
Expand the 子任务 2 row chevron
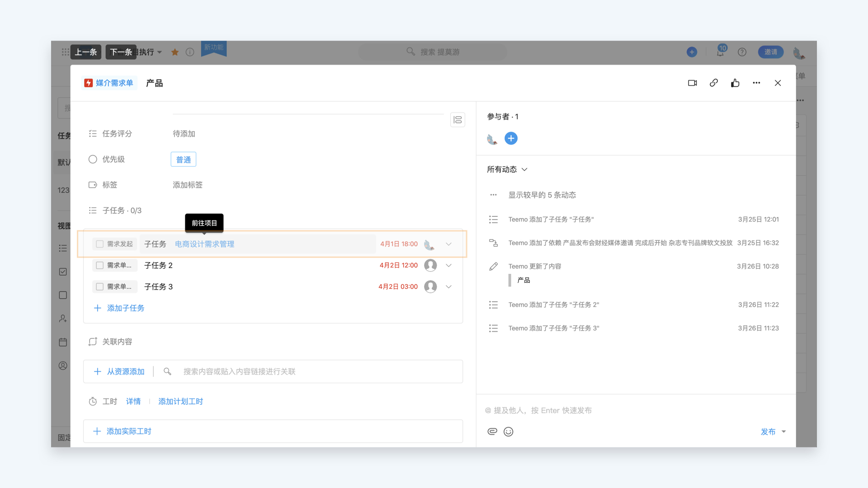pyautogui.click(x=448, y=265)
